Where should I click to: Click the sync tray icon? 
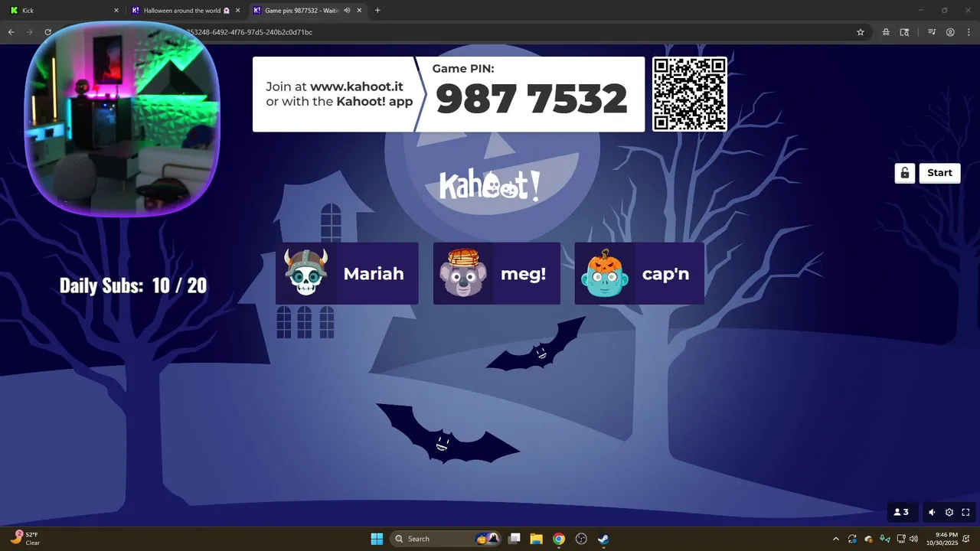pyautogui.click(x=852, y=539)
